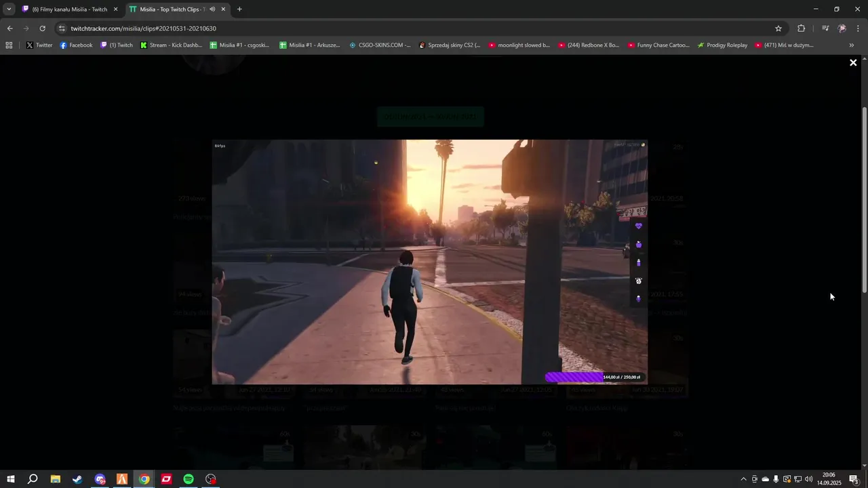The image size is (868, 488).
Task: Open the apps grid in bookmarks bar
Action: 9,45
